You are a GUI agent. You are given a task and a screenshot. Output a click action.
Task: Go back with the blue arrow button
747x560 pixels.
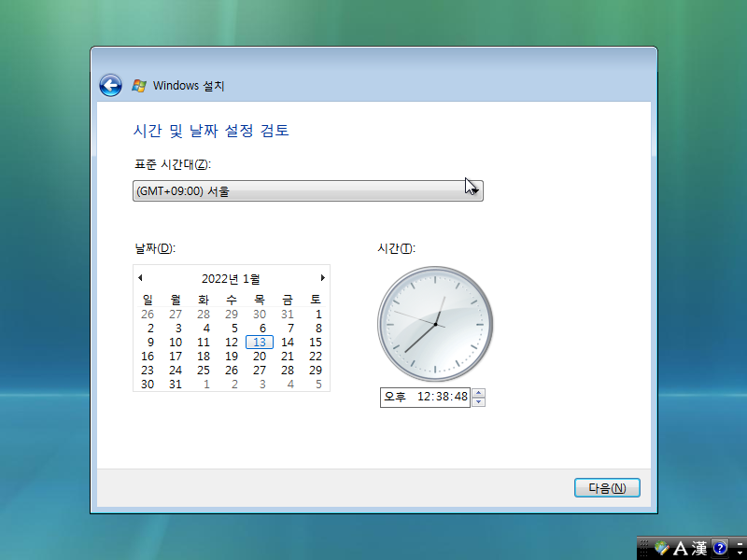click(110, 86)
